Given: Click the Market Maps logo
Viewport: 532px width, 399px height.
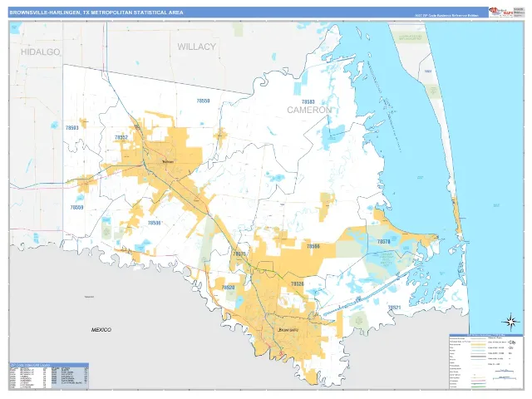Looking at the screenshot, I should 500,12.
